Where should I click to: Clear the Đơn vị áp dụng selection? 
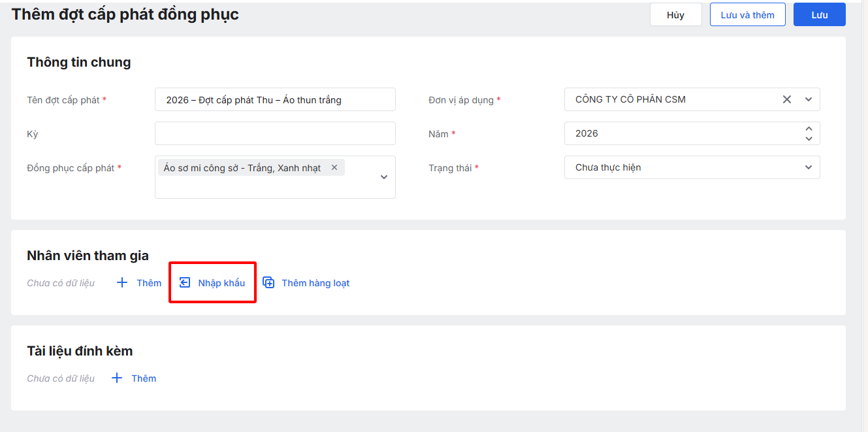pos(787,100)
